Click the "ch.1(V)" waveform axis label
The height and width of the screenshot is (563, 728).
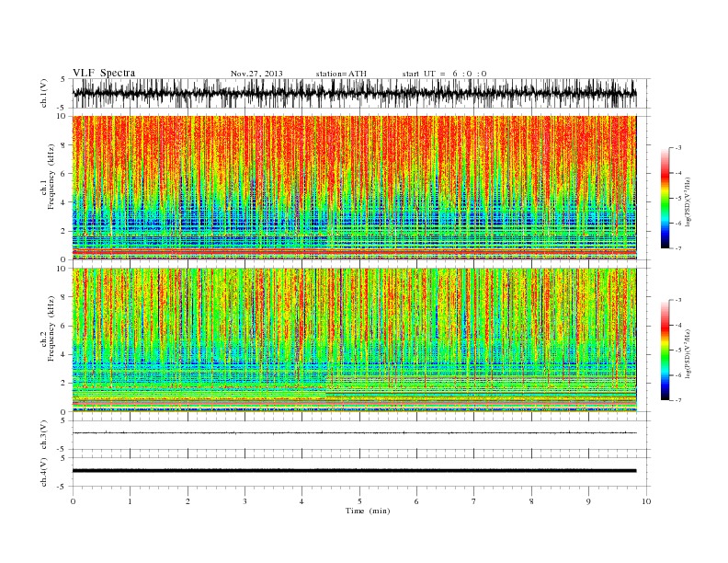[x=44, y=93]
